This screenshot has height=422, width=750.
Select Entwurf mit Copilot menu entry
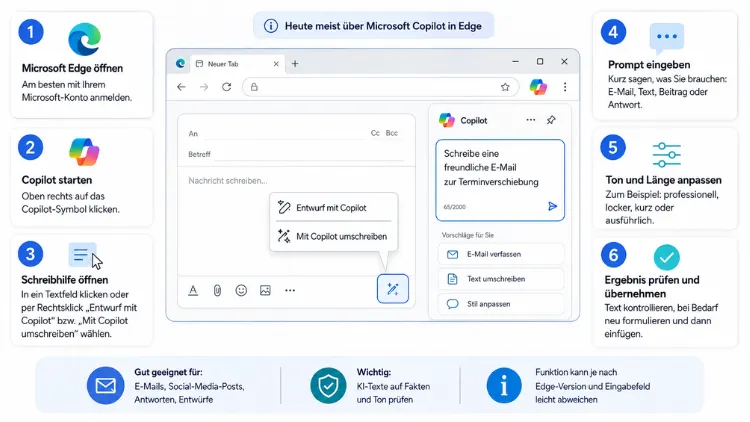click(333, 208)
